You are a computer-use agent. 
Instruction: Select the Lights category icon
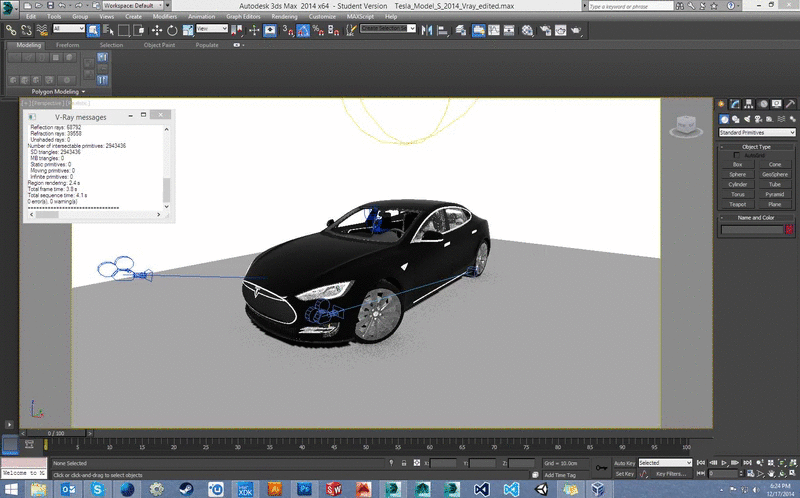coord(747,119)
